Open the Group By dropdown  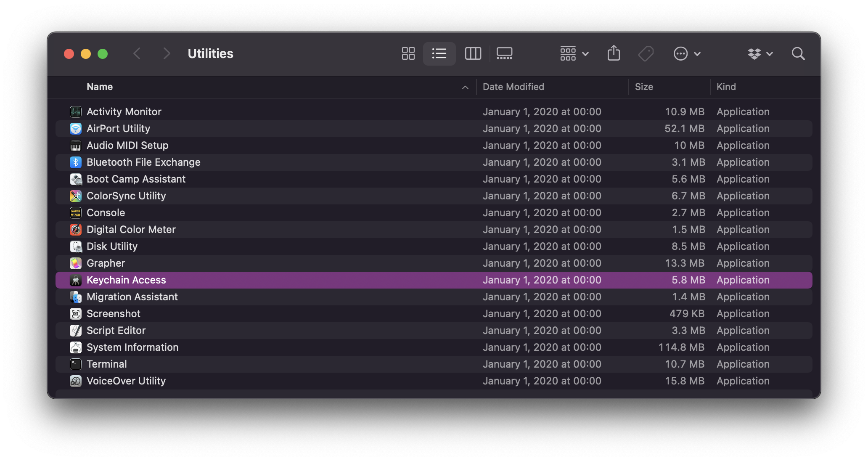[574, 53]
